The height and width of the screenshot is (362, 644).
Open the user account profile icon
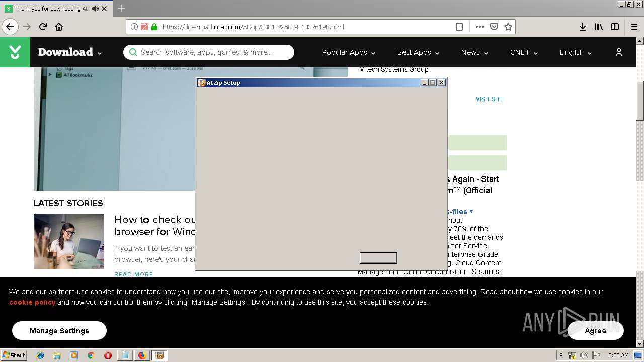click(619, 52)
